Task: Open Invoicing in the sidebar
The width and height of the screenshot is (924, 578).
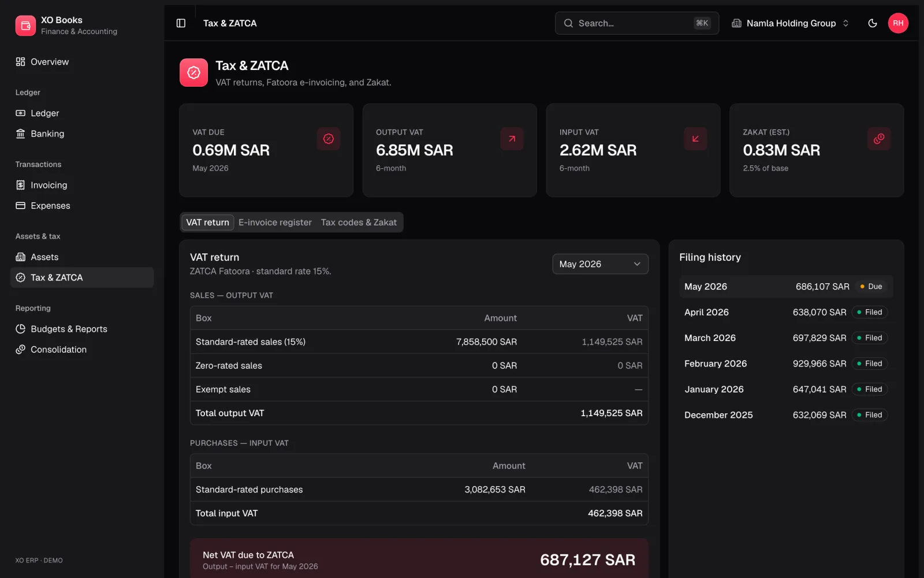Action: (x=82, y=185)
